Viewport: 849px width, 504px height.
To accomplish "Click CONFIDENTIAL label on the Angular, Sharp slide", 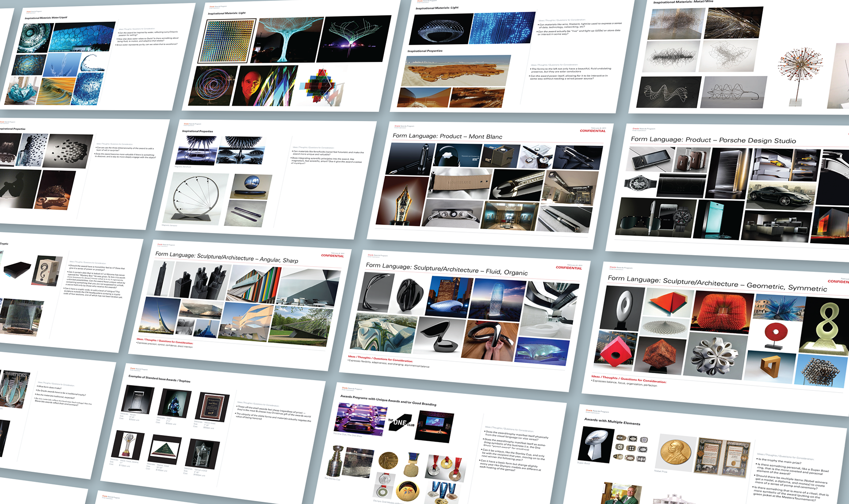I will 332,256.
